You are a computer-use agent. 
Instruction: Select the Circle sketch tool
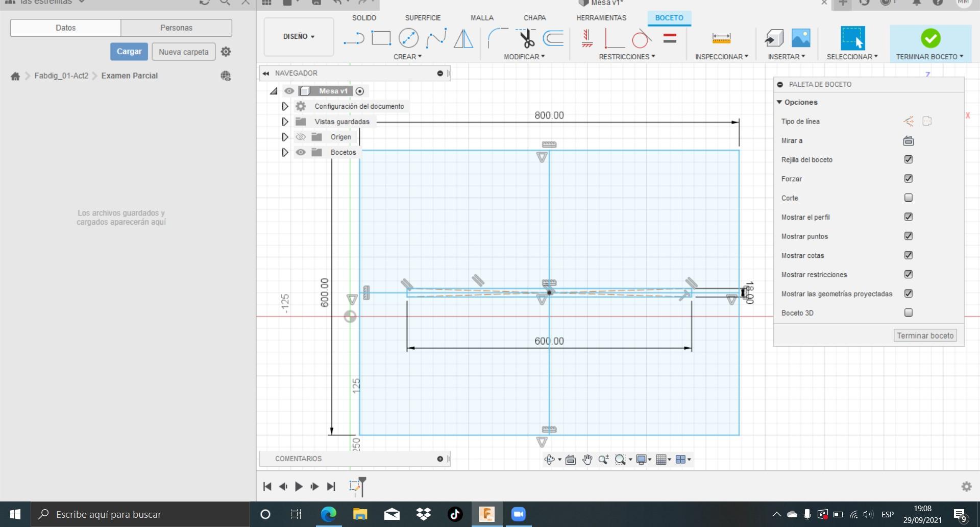pyautogui.click(x=408, y=38)
